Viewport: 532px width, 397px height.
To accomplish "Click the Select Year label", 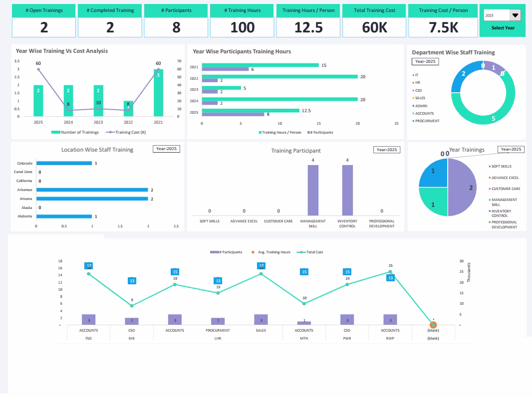I will 503,28.
